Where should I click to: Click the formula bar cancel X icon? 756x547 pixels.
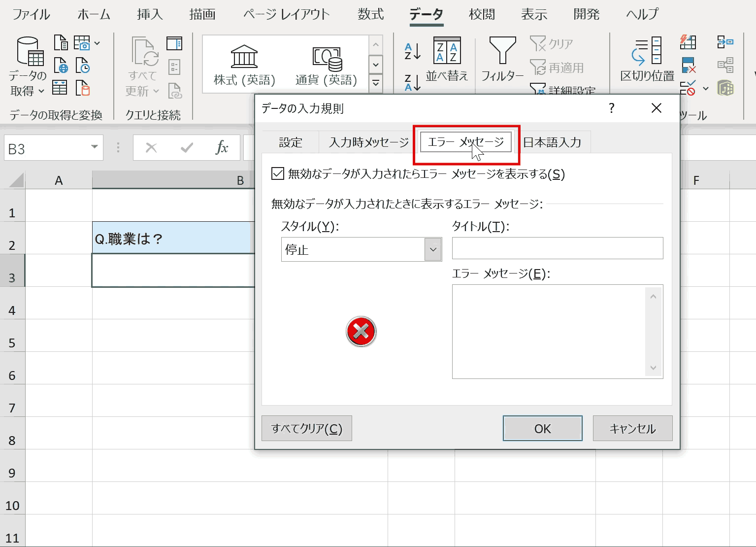[x=151, y=147]
